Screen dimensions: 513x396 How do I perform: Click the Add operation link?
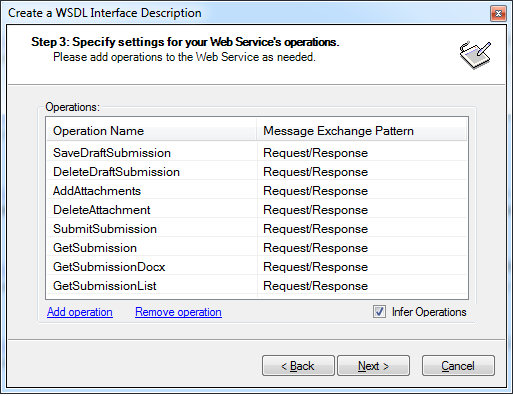80,312
